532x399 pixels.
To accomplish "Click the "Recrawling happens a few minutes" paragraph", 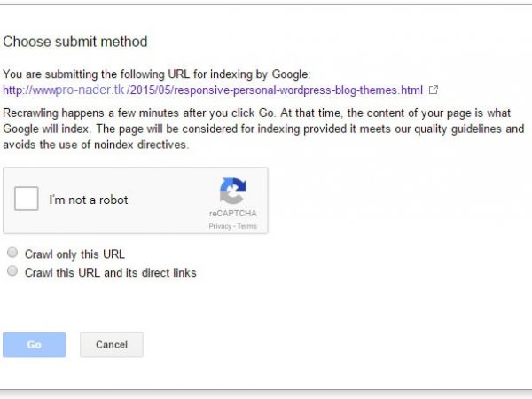I will [133, 115].
